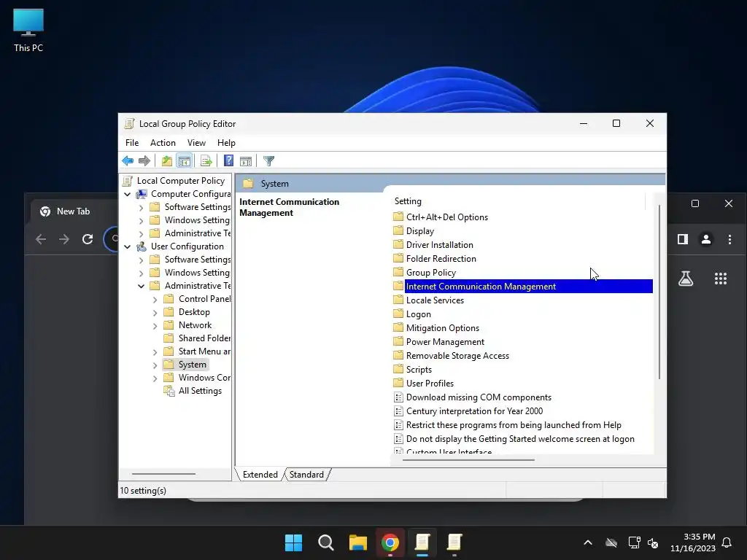Select the Power Management folder
This screenshot has height=560, width=747.
pyautogui.click(x=445, y=342)
